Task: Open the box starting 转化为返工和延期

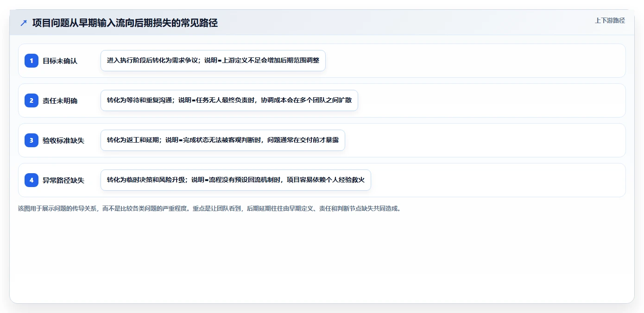Action: pos(223,140)
